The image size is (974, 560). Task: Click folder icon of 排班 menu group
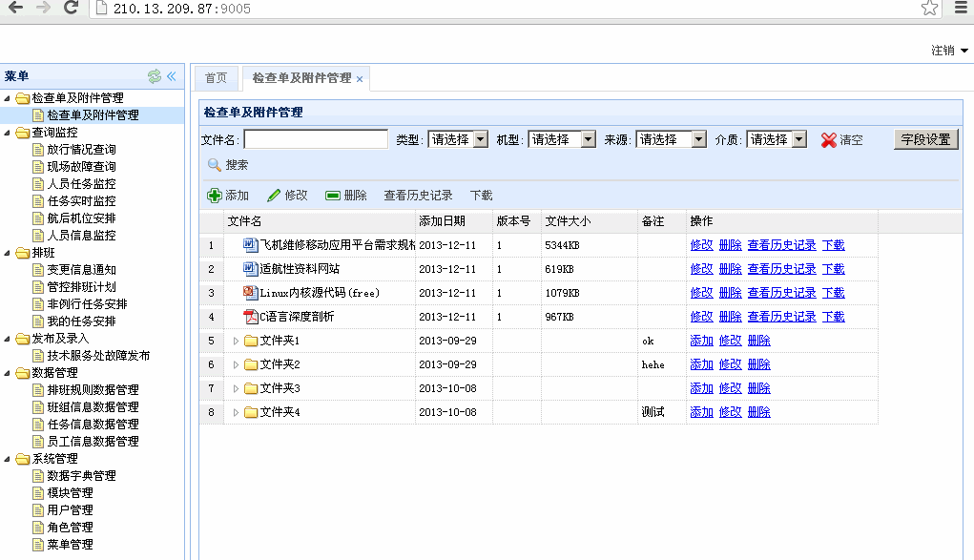click(23, 253)
